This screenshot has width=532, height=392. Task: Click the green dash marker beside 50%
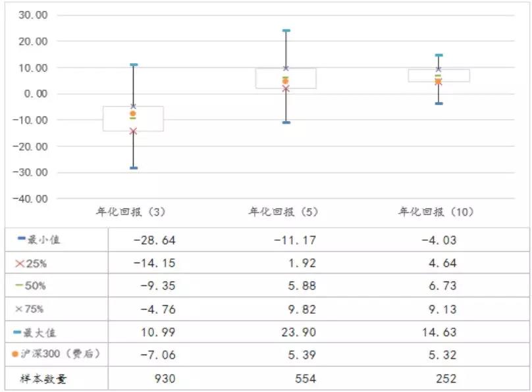pyautogui.click(x=20, y=285)
